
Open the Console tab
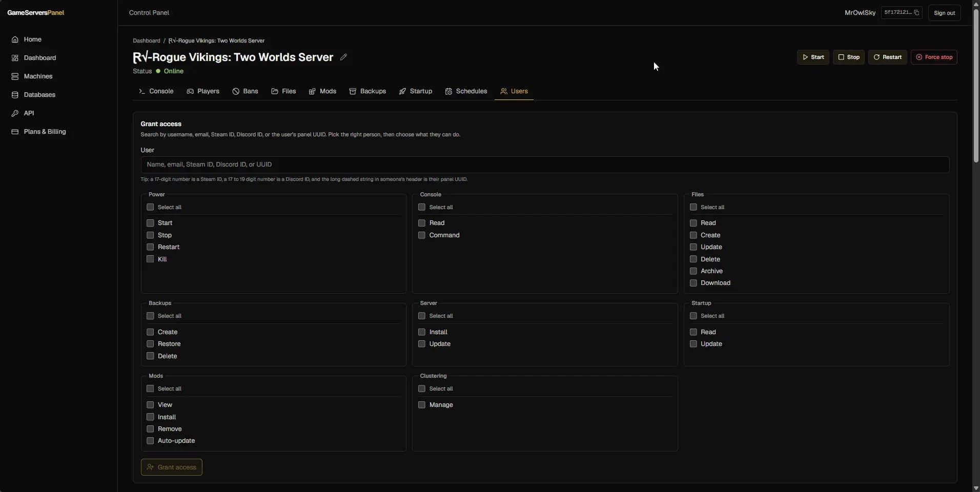tap(156, 91)
